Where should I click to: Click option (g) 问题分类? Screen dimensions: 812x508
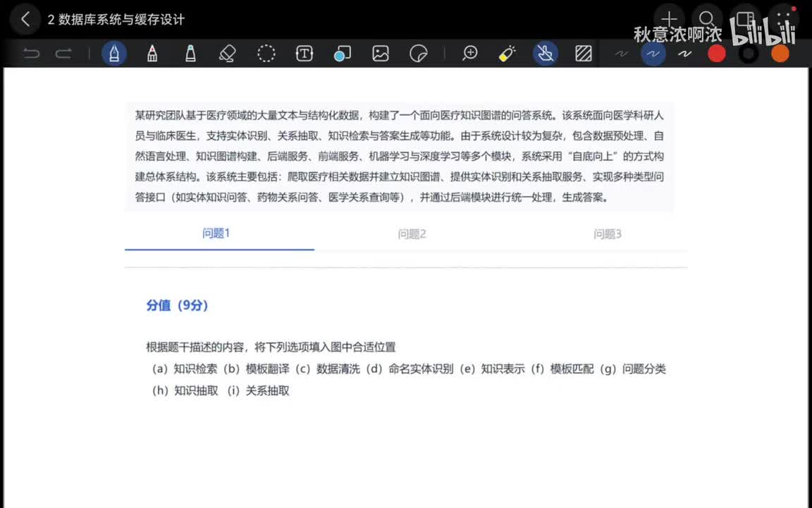[633, 369]
